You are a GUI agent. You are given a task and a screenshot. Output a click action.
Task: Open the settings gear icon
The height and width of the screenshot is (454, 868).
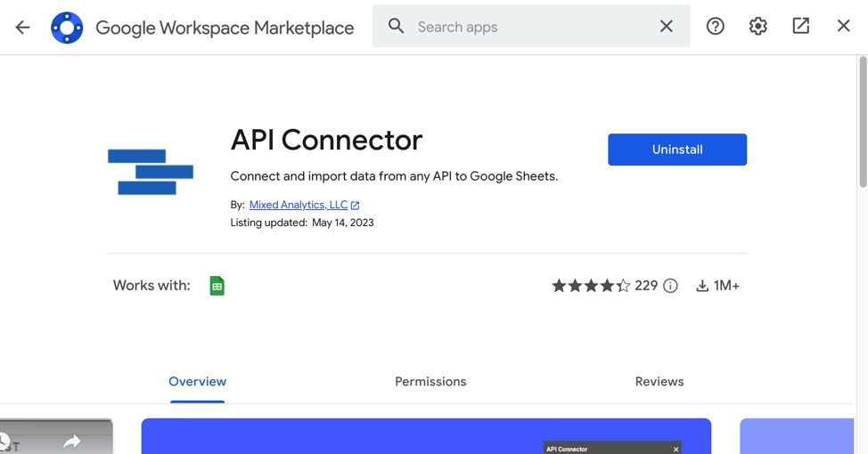coord(757,26)
